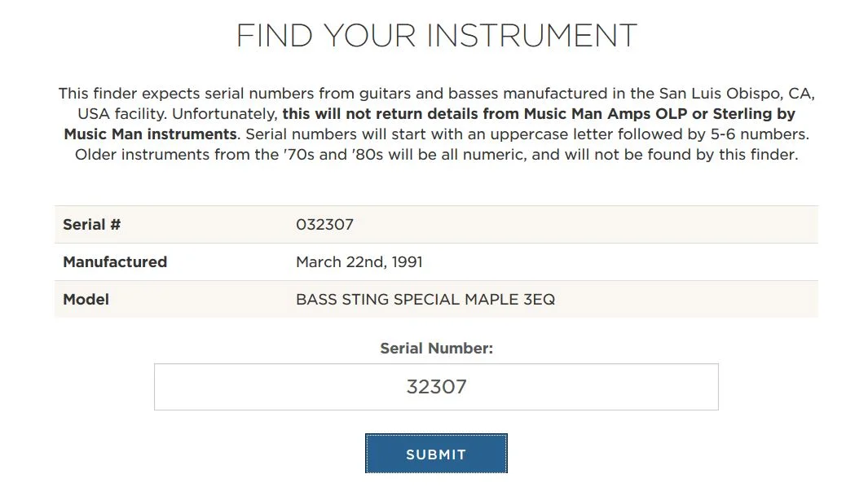The width and height of the screenshot is (868, 496).
Task: Click the bold 'Music Man instruments' phrase
Action: click(150, 134)
